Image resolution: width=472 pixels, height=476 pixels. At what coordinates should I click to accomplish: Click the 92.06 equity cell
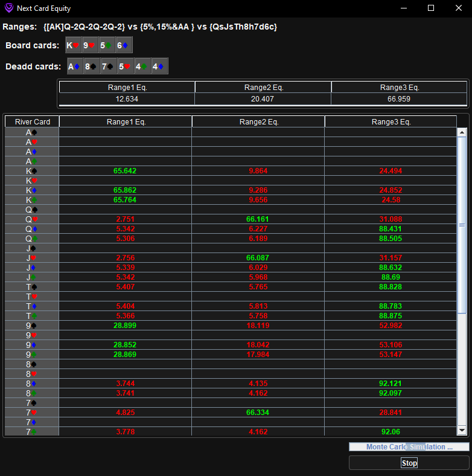point(391,432)
